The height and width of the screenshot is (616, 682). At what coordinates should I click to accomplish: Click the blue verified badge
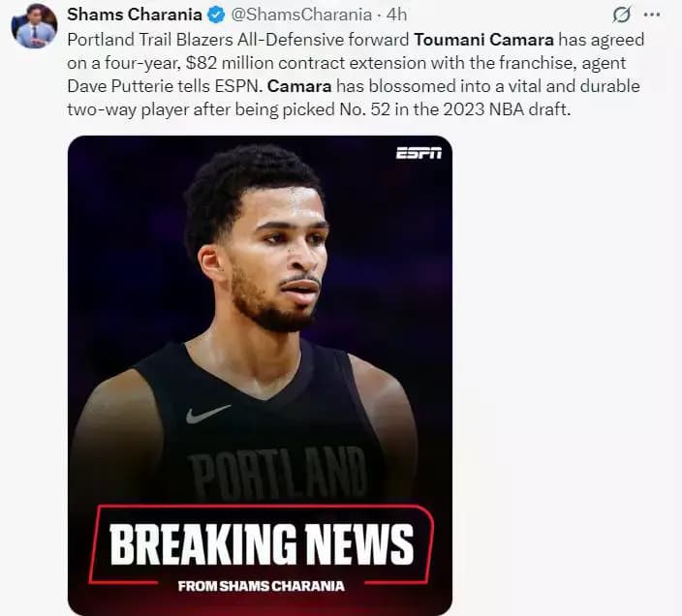tap(216, 15)
